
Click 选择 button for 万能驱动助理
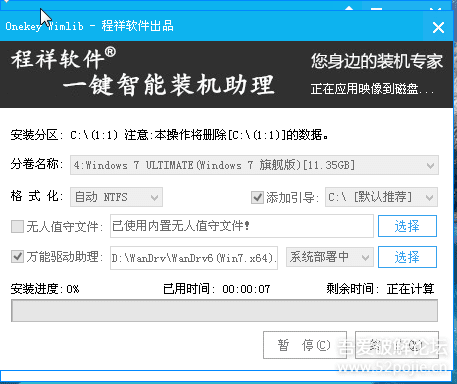[407, 257]
